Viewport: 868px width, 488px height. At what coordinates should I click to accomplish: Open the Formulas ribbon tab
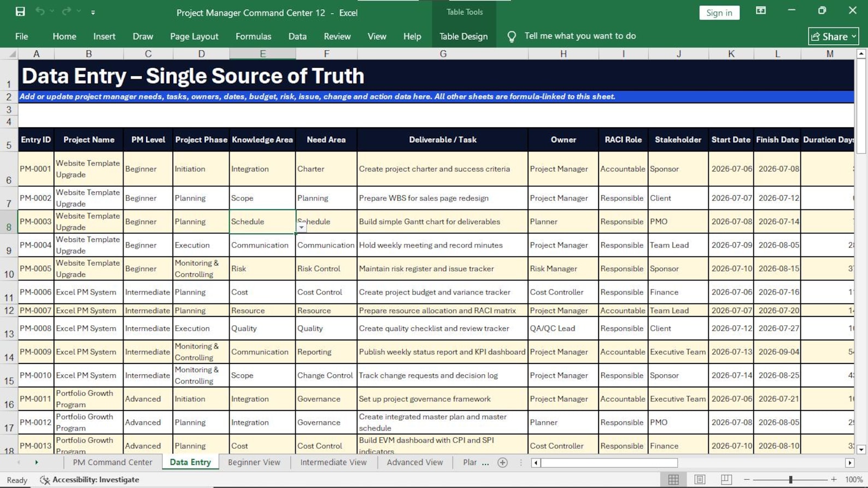click(x=253, y=37)
